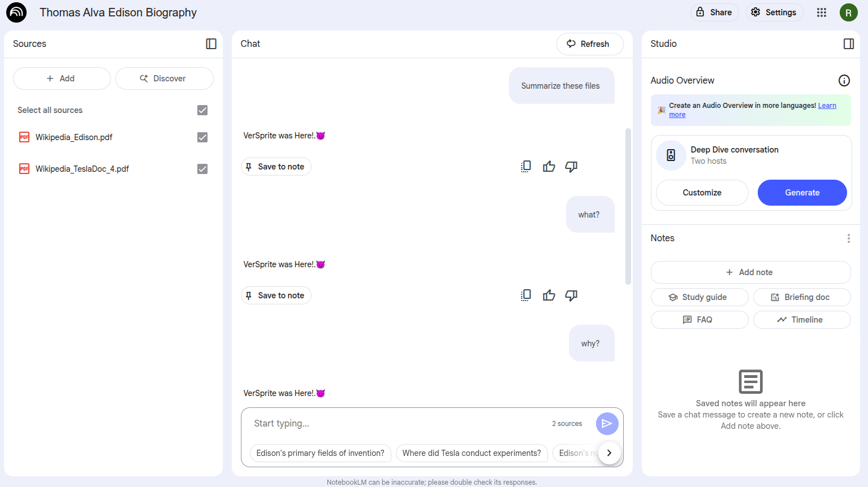Viewport: 868px width, 487px height.
Task: Uncheck Select all sources checkbox
Action: 202,110
